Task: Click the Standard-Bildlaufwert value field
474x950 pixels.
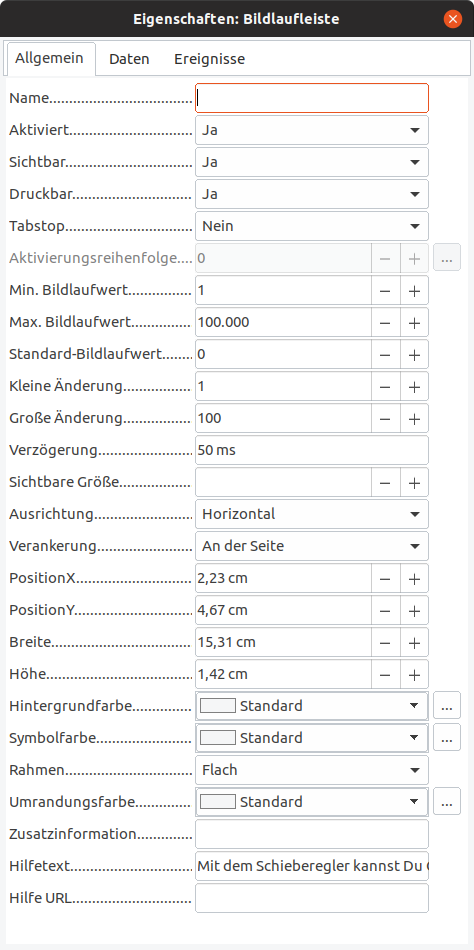Action: click(x=283, y=354)
